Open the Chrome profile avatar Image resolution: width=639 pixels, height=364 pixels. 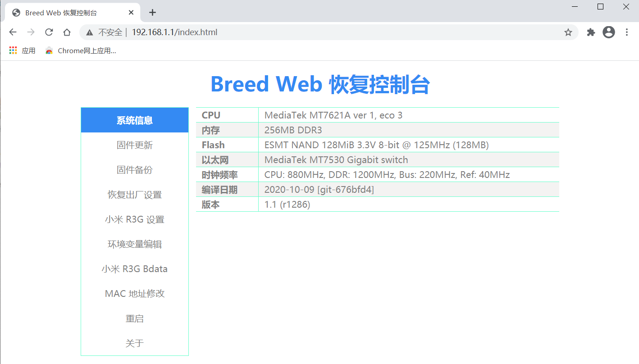tap(609, 32)
